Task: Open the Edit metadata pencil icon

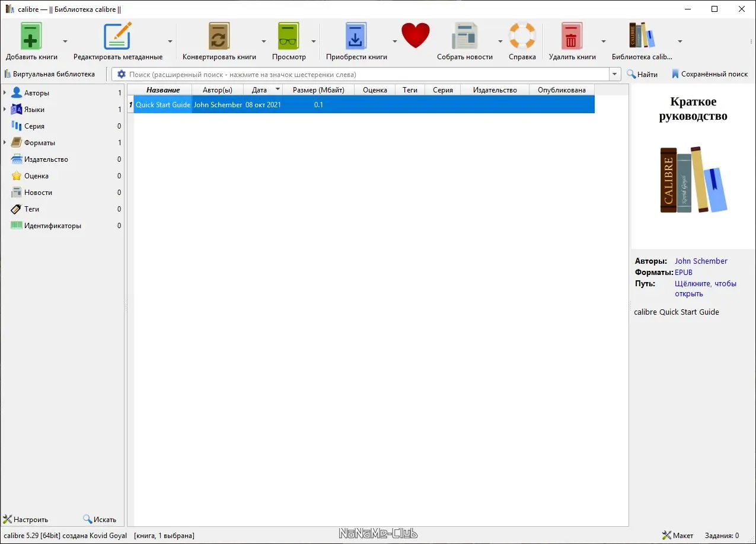Action: click(117, 36)
